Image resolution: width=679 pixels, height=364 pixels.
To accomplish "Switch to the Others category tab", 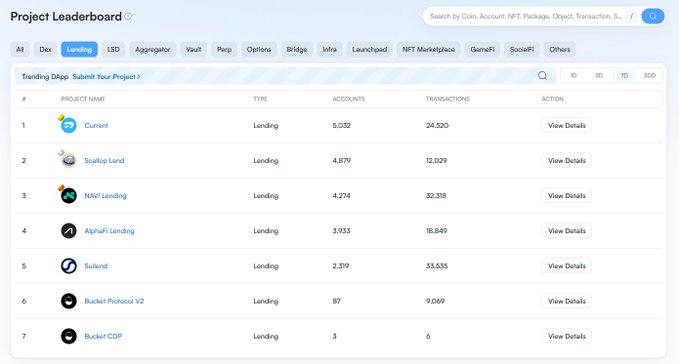I will pyautogui.click(x=559, y=49).
